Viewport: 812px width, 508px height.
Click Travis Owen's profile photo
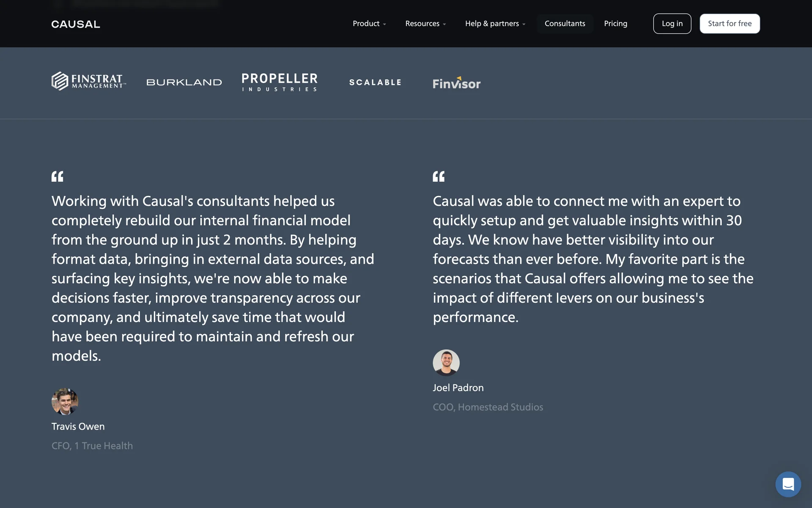tap(65, 401)
